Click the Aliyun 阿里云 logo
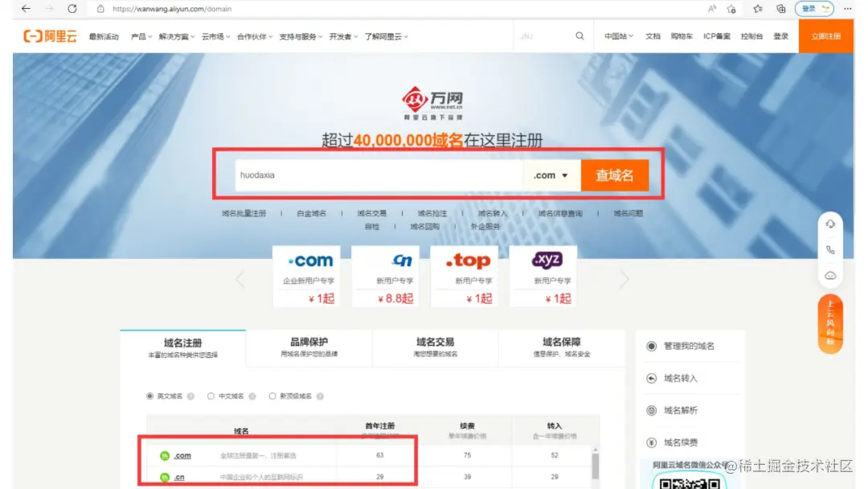868x489 pixels. coord(50,36)
